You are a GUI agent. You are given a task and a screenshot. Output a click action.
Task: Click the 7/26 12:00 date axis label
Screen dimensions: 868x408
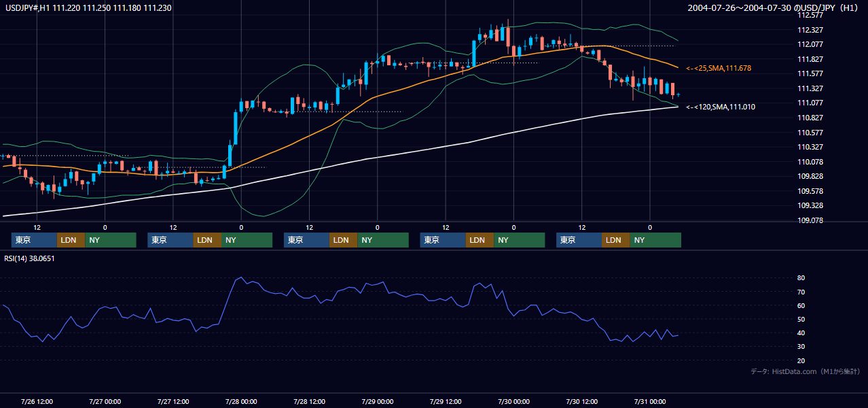pos(37,401)
